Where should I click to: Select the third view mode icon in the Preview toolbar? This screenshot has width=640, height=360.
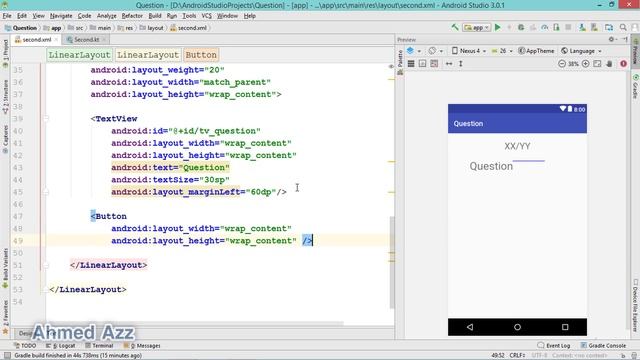tap(434, 64)
